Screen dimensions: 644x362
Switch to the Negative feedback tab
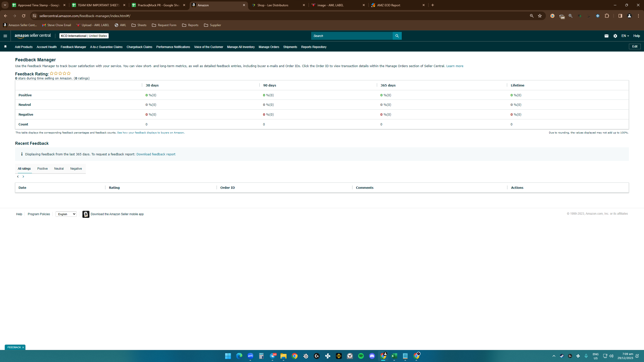click(76, 169)
